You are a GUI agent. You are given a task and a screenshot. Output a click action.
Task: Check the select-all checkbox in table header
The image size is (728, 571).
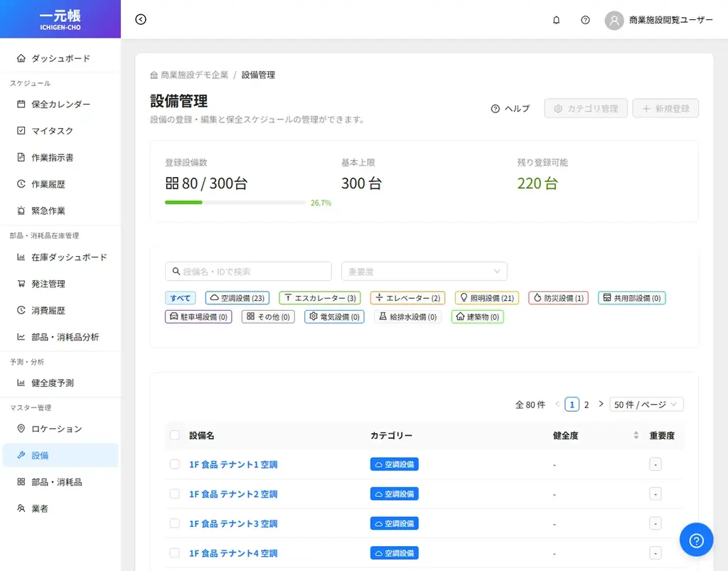click(175, 435)
